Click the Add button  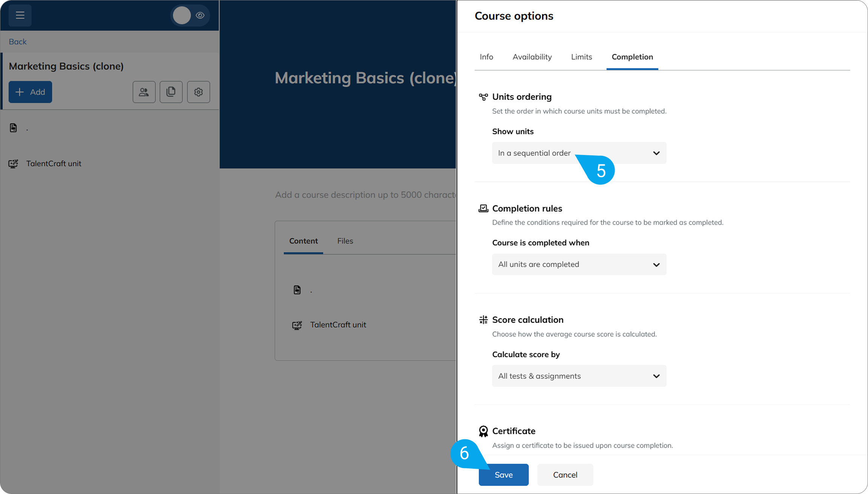(31, 92)
